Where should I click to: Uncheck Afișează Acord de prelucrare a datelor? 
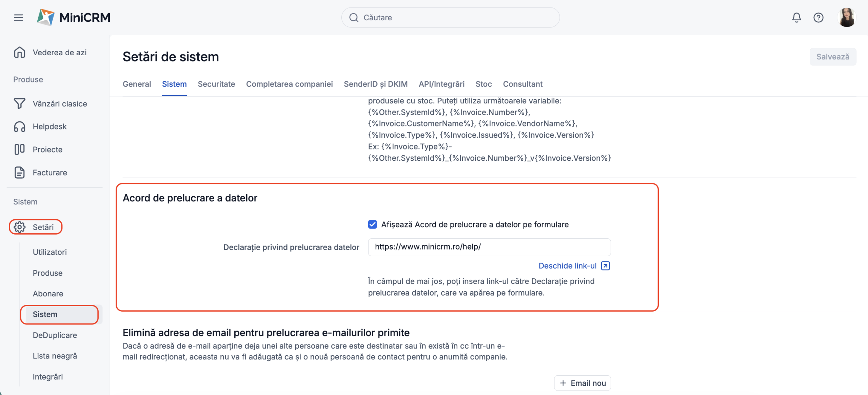(x=373, y=224)
